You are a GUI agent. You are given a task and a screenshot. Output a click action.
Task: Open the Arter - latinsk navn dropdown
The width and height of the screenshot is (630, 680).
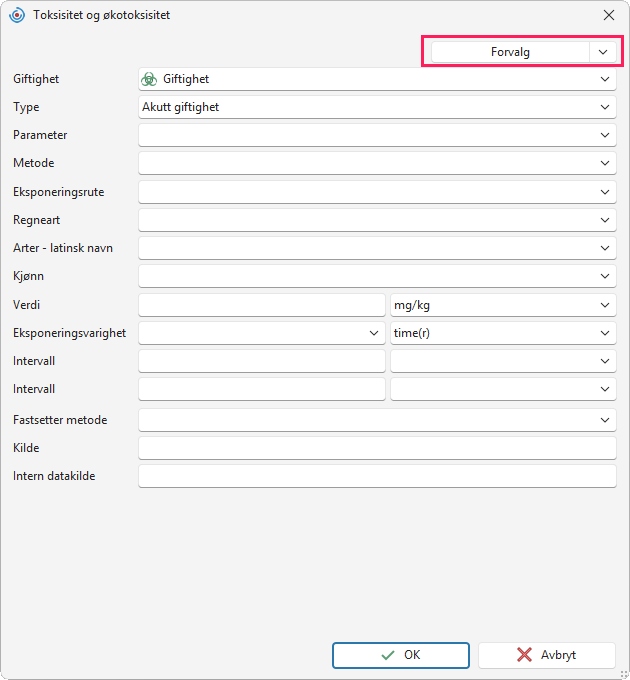[x=377, y=248]
